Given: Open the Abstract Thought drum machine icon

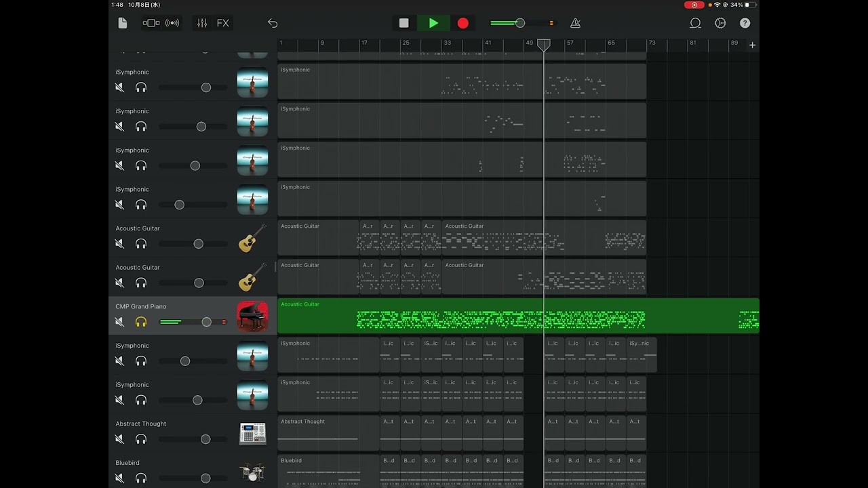Looking at the screenshot, I should click(252, 434).
